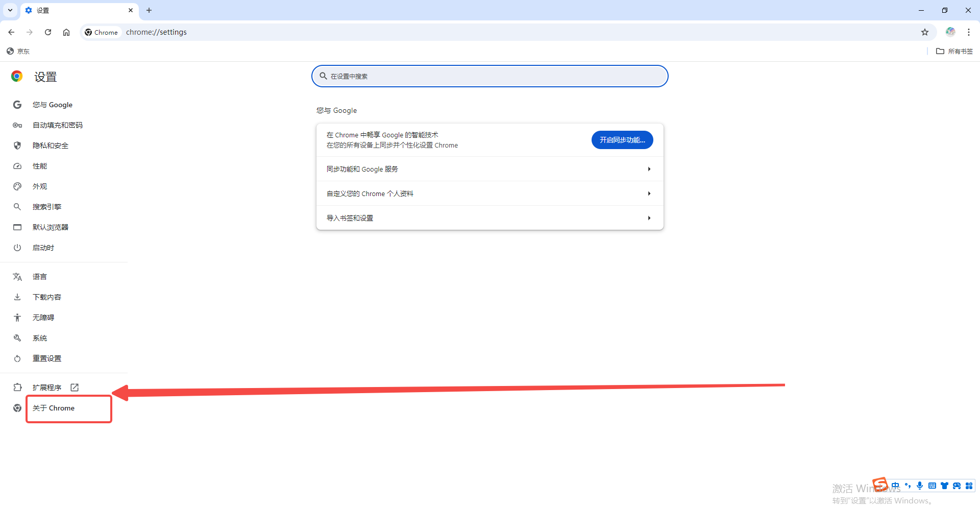Open 外观 settings section

[x=40, y=186]
